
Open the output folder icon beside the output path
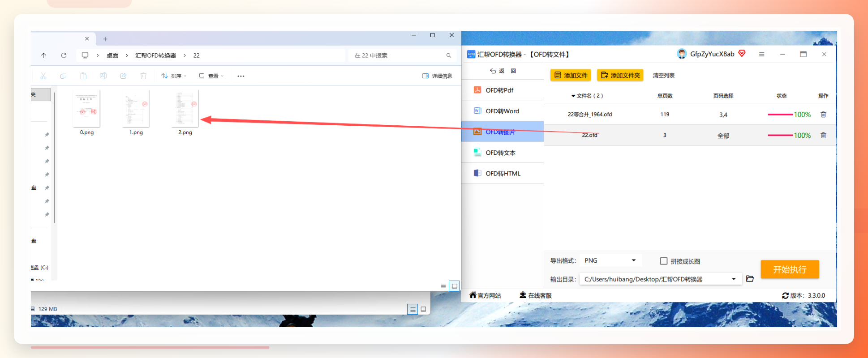750,279
